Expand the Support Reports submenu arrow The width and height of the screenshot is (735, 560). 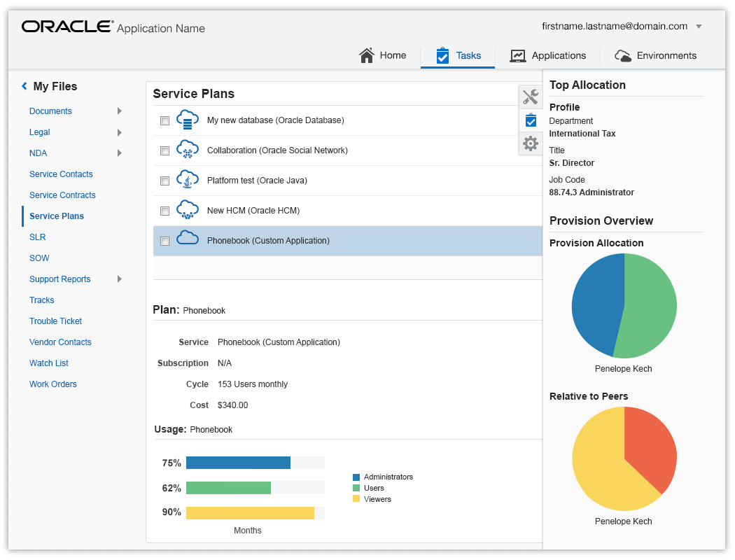(120, 279)
